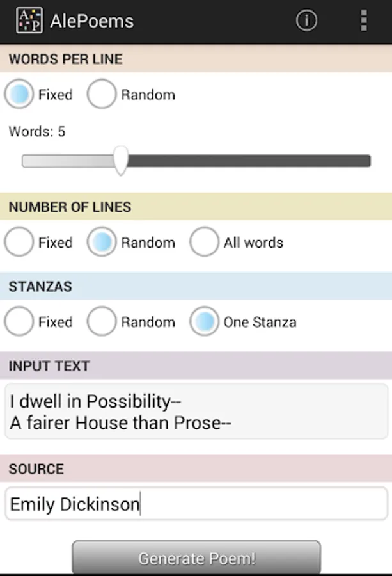
Task: Choose Fixed for Number of Lines
Action: [19, 243]
